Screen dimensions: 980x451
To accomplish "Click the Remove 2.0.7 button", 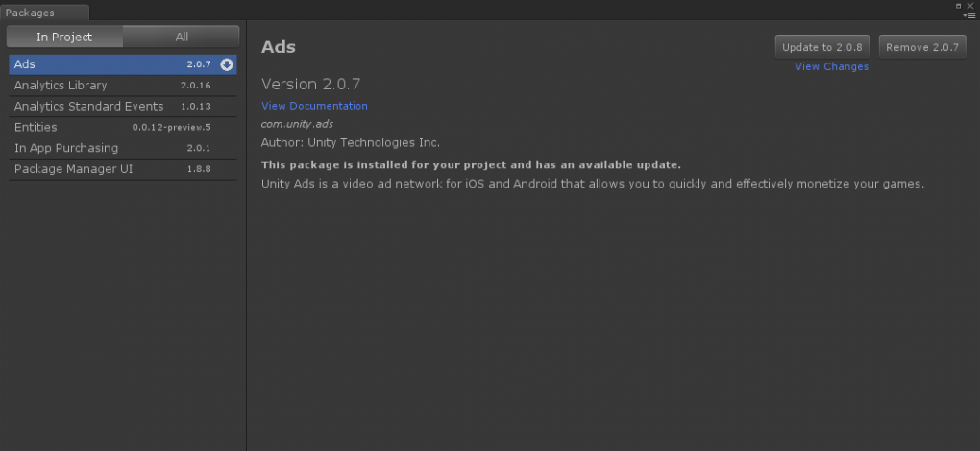I will 922,47.
